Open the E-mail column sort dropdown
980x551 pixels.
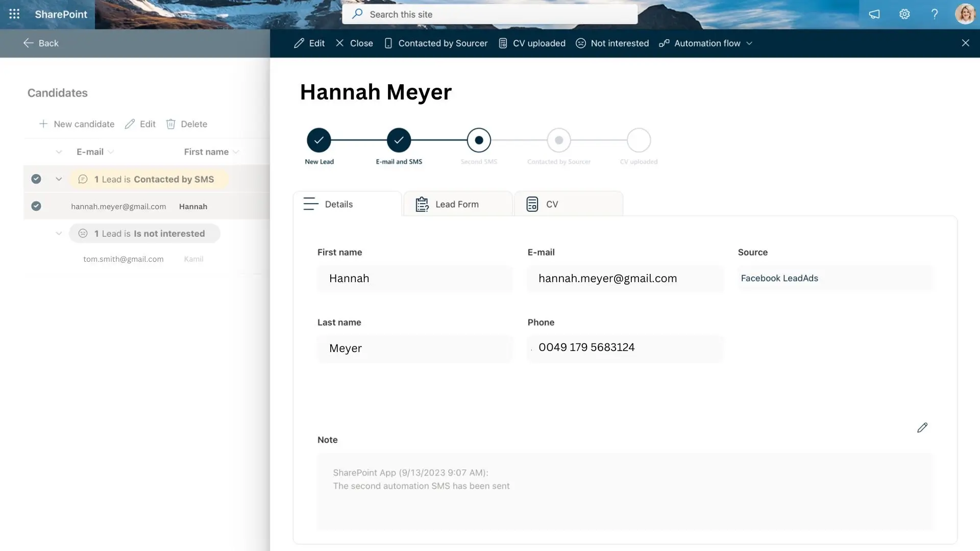110,152
